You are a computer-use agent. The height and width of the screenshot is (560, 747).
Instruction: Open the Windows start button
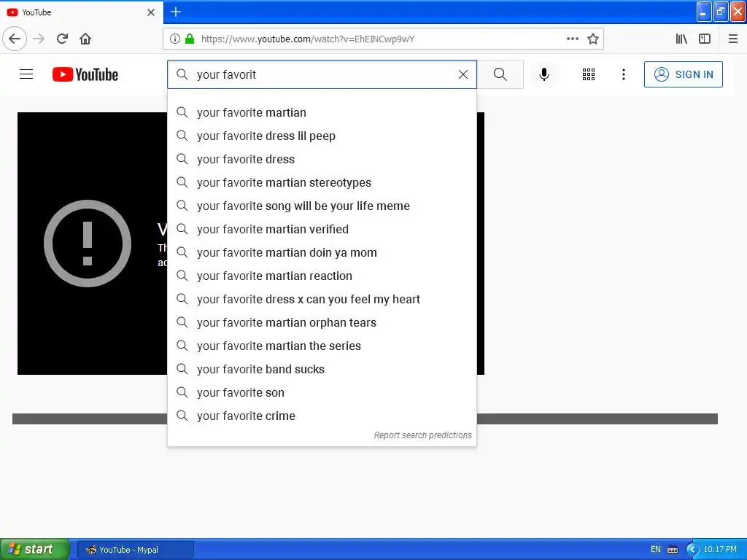[34, 549]
